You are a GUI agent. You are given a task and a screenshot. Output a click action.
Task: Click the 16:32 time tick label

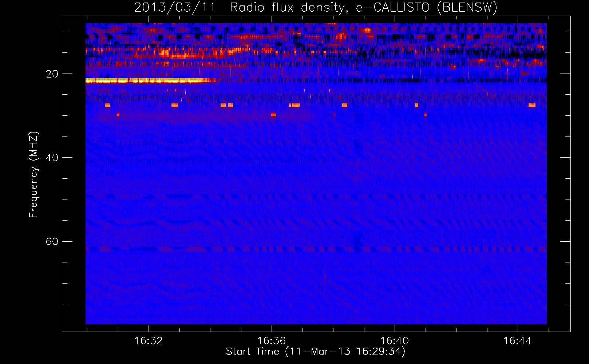click(149, 341)
